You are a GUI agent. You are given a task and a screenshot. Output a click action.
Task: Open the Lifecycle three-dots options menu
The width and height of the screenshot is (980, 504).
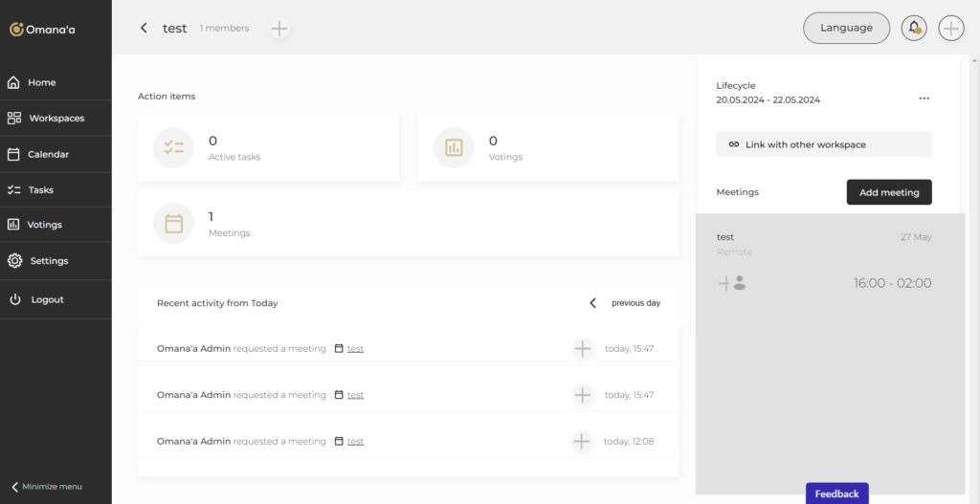point(924,99)
